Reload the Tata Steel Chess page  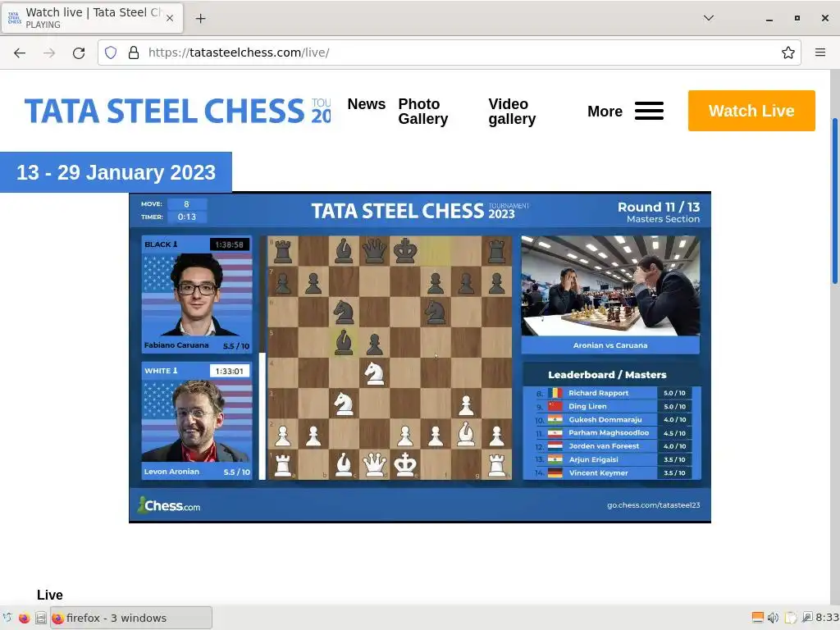pos(79,52)
